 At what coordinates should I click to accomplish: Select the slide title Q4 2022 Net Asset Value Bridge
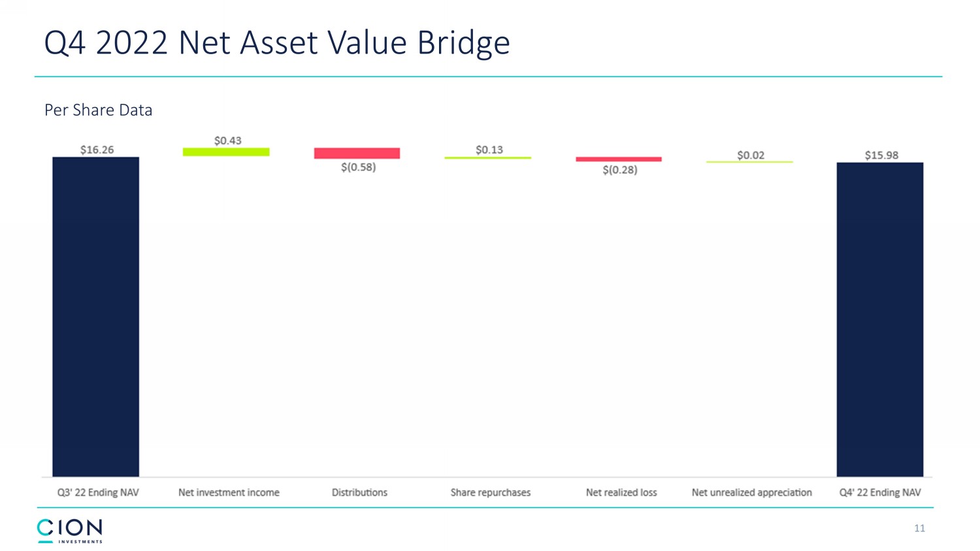[x=276, y=43]
